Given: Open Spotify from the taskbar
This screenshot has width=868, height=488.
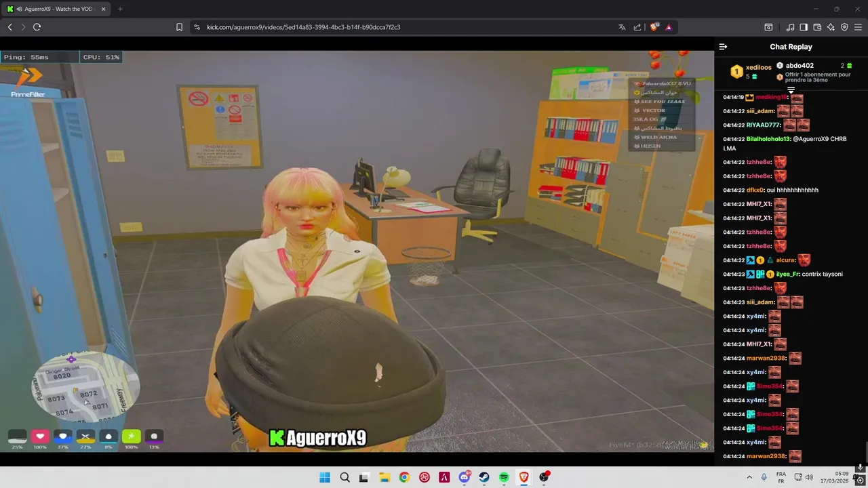Looking at the screenshot, I should tap(504, 477).
